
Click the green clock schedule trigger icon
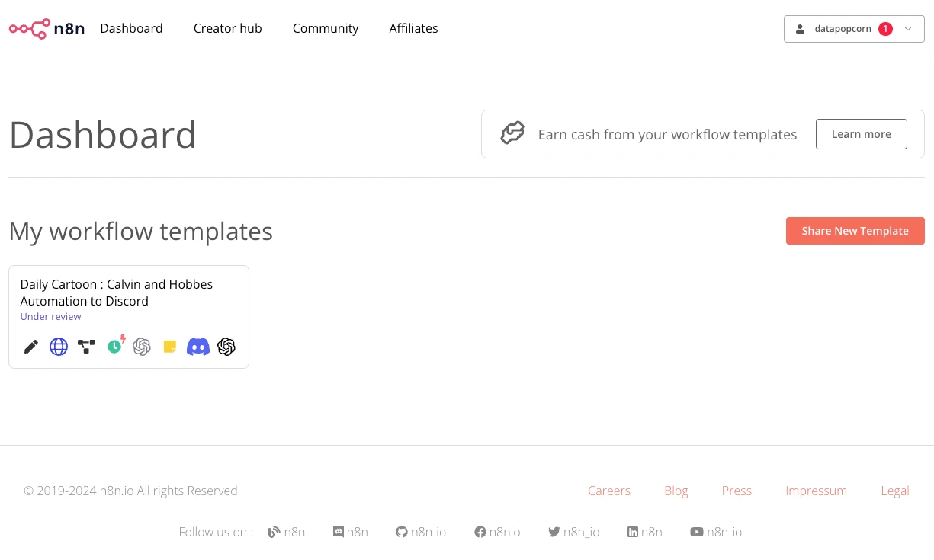[x=115, y=346]
